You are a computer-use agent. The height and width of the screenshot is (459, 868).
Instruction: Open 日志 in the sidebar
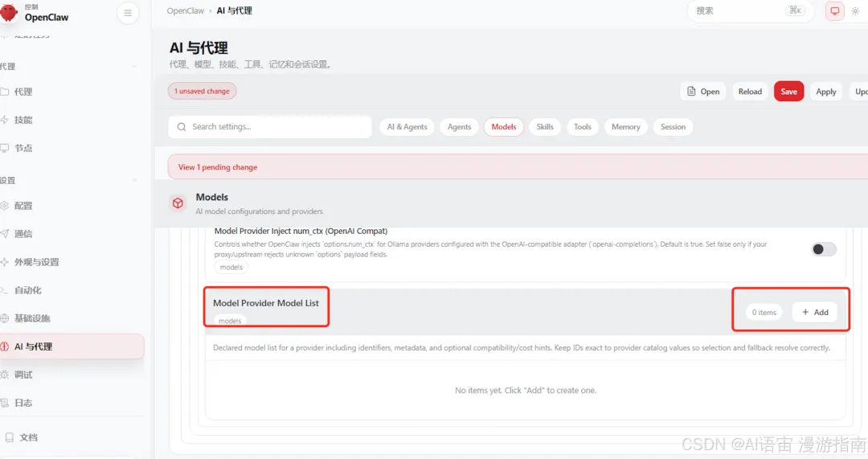(72, 403)
